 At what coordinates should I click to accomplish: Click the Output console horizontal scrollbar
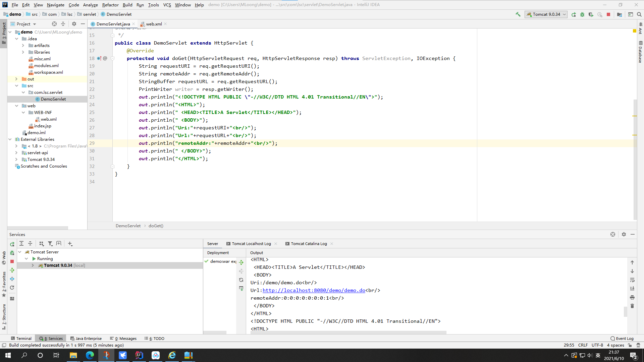click(x=348, y=333)
